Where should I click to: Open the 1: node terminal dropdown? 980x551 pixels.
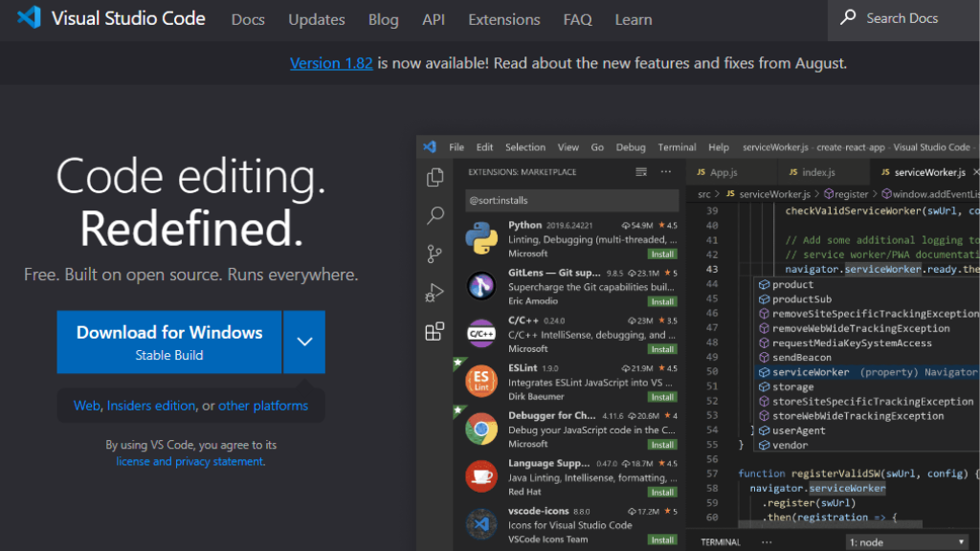[906, 542]
